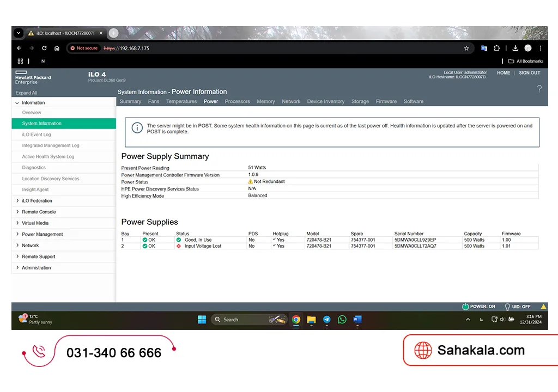Switch to the Summary tab
Screen dimensions: 558x392
pos(130,101)
